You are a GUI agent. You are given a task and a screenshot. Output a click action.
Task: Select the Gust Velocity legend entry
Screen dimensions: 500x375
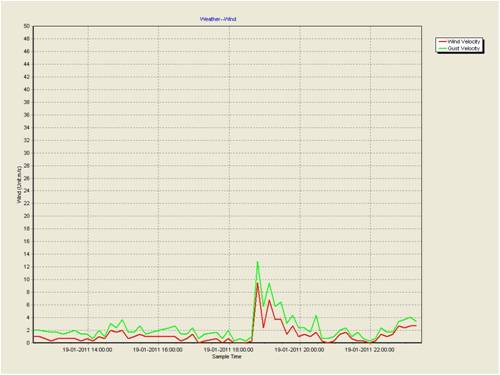460,48
